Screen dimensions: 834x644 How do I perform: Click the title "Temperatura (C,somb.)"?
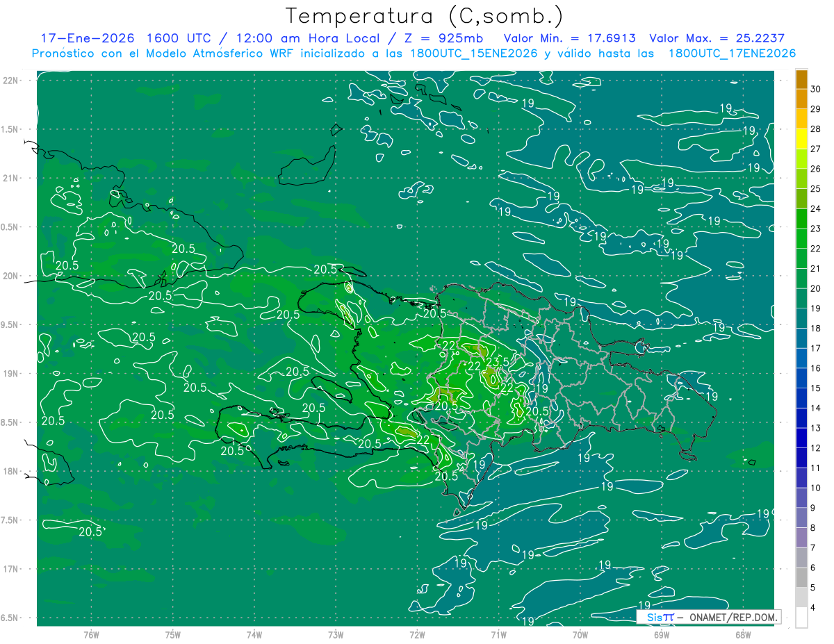click(x=424, y=17)
